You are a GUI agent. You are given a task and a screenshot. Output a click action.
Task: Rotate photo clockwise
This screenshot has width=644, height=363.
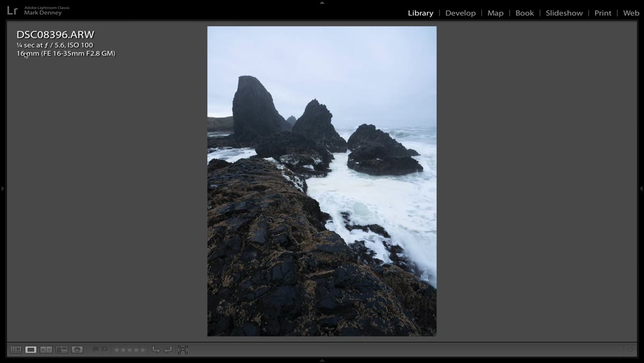168,350
